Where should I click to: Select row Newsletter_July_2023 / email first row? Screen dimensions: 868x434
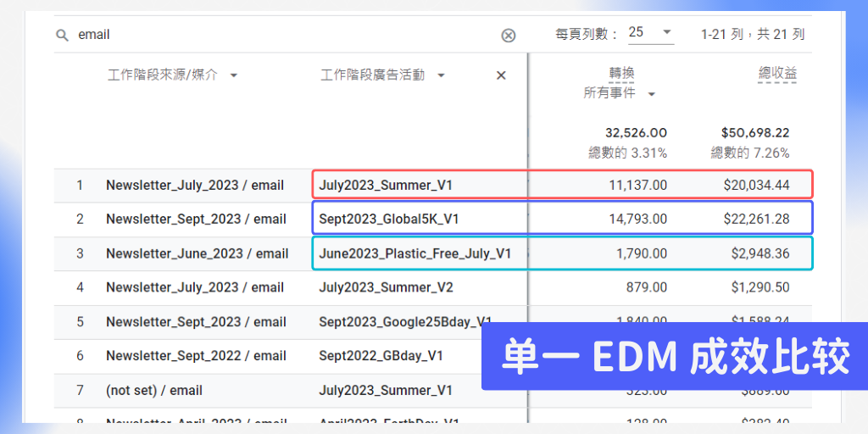[x=195, y=185]
